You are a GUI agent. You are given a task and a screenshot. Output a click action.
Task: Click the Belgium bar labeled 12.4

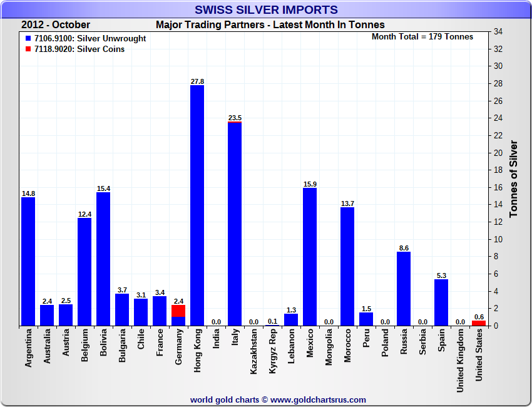click(84, 272)
